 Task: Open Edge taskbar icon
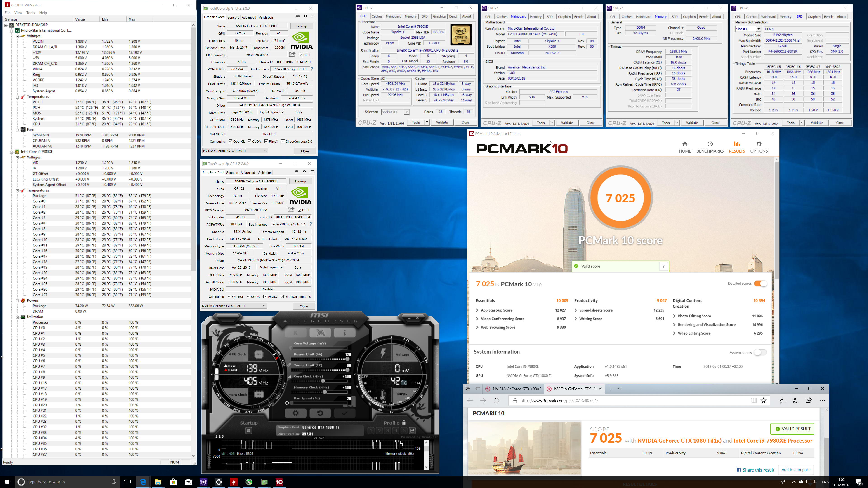tap(143, 482)
